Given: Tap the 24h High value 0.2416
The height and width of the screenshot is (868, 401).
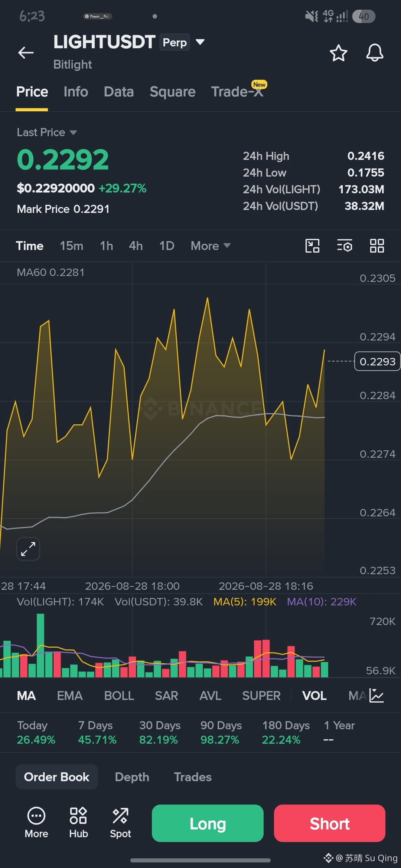Looking at the screenshot, I should (x=366, y=156).
